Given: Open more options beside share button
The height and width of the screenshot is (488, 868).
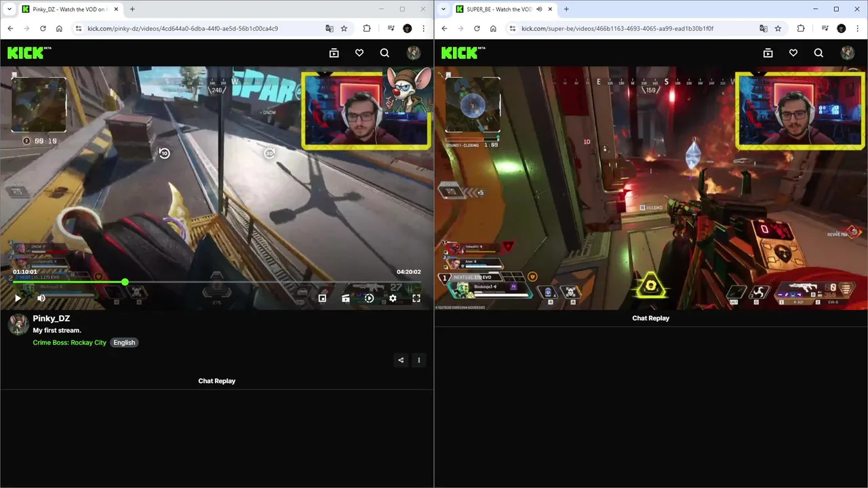Looking at the screenshot, I should (419, 360).
